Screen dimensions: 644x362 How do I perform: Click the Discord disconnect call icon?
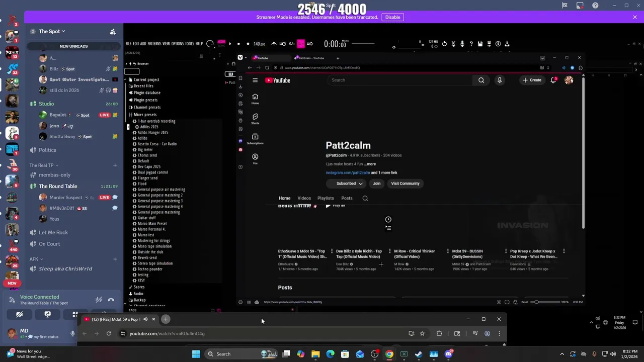[111, 300]
